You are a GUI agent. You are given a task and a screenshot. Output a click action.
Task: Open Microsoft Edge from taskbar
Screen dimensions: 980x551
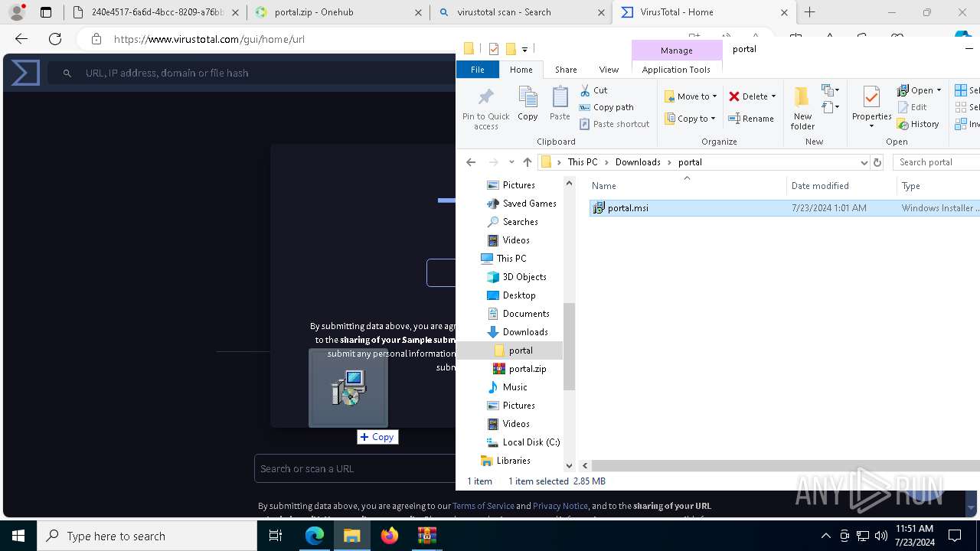[x=315, y=536]
